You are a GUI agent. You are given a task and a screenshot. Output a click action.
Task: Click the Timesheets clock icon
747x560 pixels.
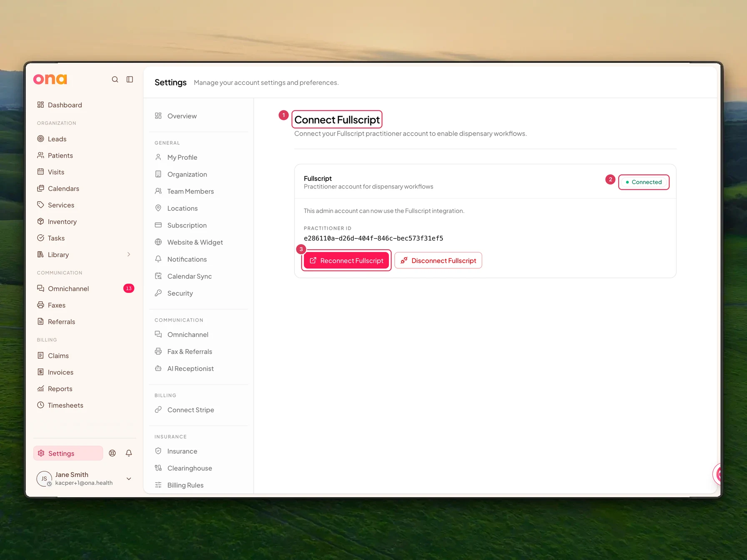pyautogui.click(x=40, y=405)
